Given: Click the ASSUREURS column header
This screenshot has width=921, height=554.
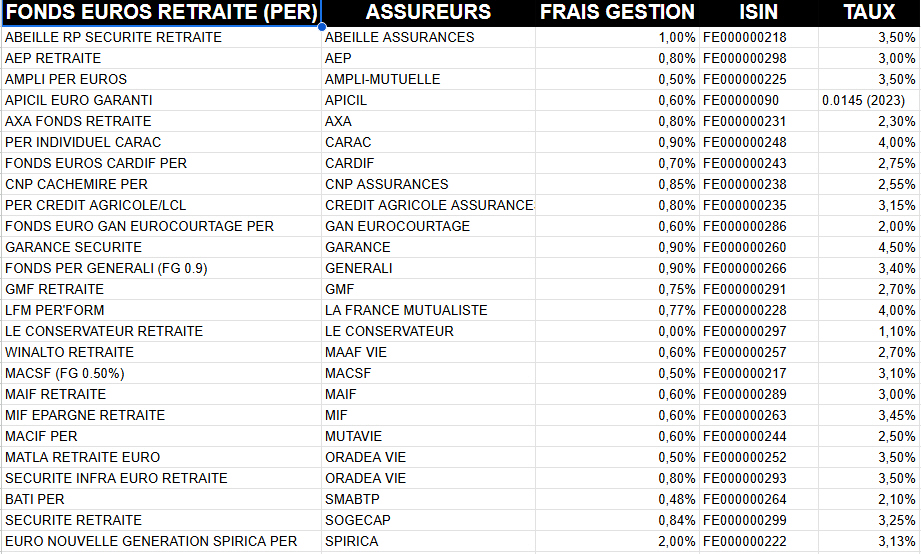Looking at the screenshot, I should pyautogui.click(x=428, y=13).
